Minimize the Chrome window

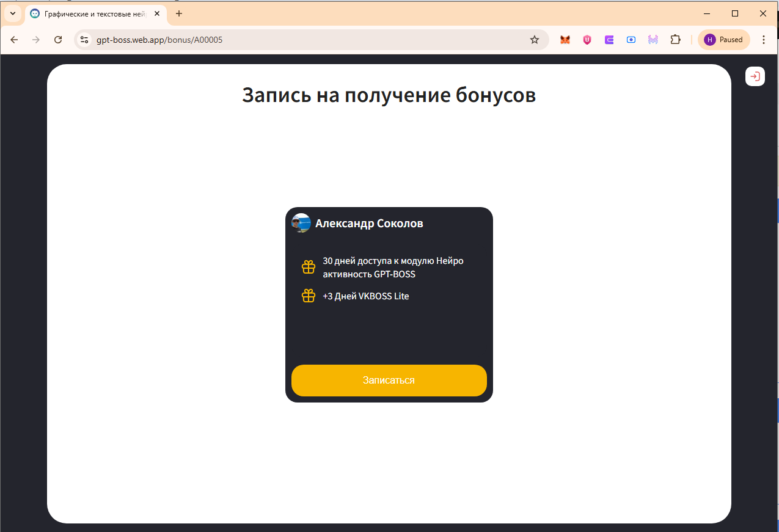pyautogui.click(x=707, y=13)
